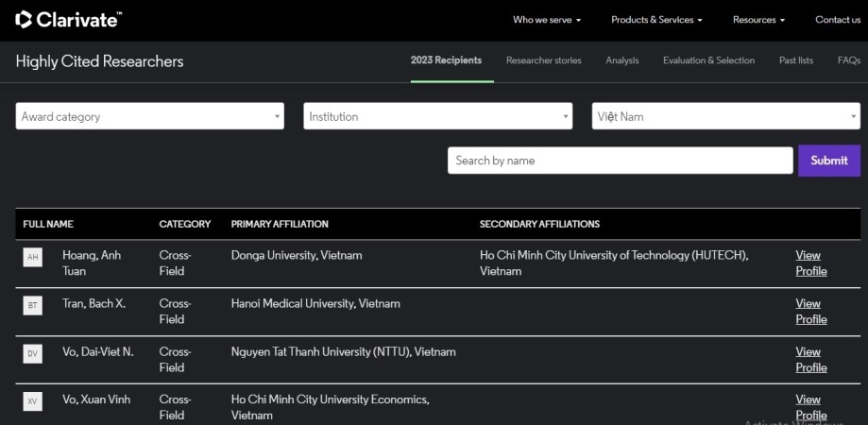
Task: Open the Analysis tab
Action: pyautogui.click(x=622, y=60)
